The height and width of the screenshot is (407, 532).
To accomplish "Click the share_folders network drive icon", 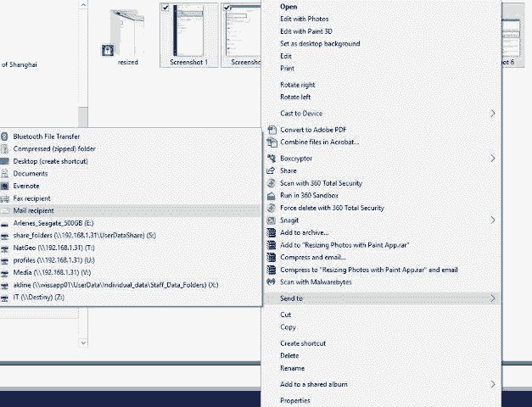I will (x=4, y=237).
